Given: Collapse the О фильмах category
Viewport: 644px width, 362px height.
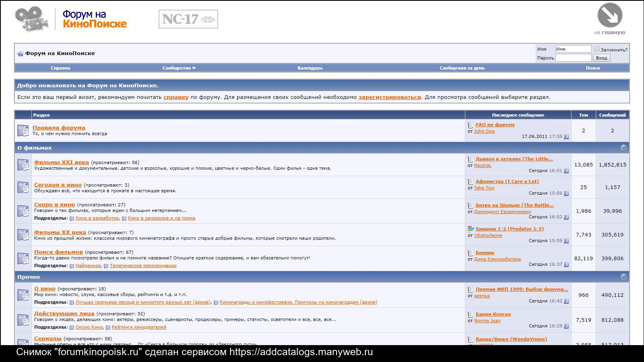Looking at the screenshot, I should click(623, 148).
